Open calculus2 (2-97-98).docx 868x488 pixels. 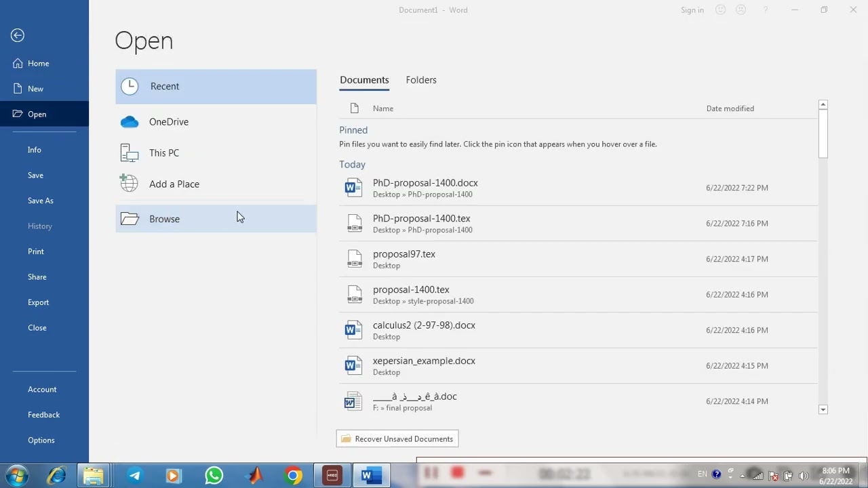click(x=578, y=330)
